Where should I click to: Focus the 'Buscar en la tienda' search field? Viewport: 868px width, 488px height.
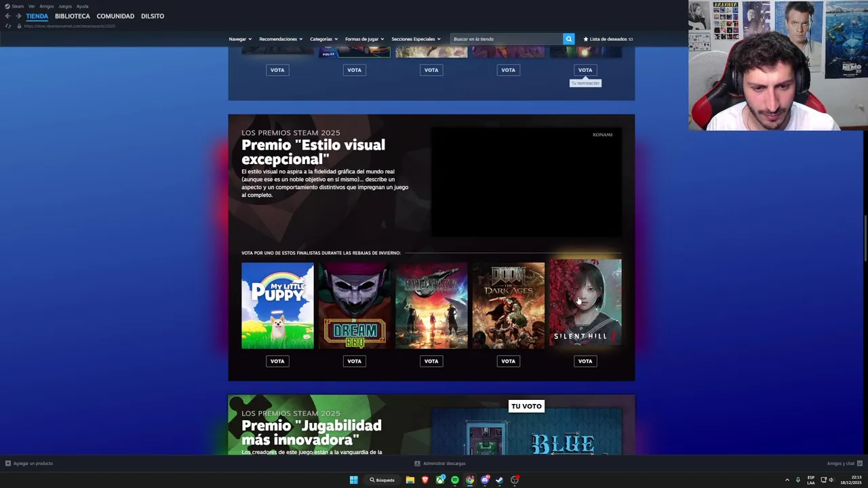coord(507,39)
